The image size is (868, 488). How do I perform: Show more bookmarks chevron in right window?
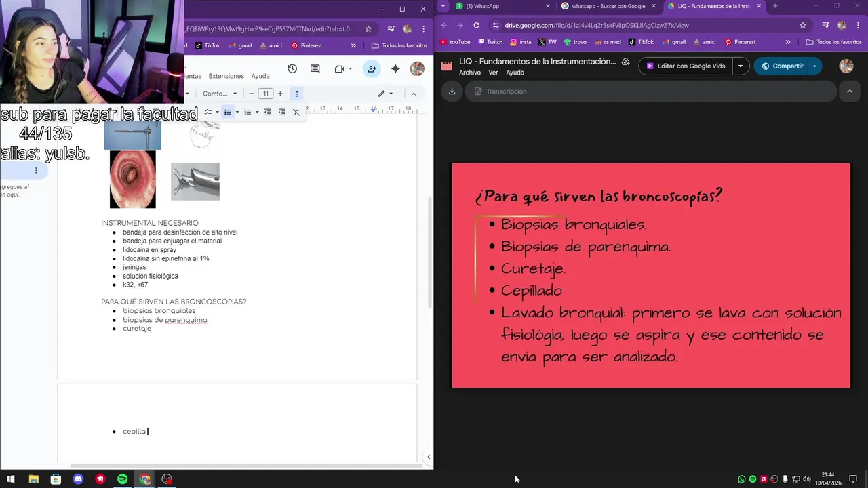click(787, 42)
